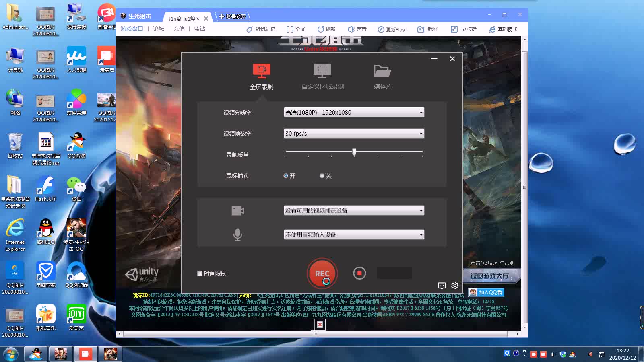
Task: Open the Flash Hall desktop icon
Action: (x=45, y=189)
